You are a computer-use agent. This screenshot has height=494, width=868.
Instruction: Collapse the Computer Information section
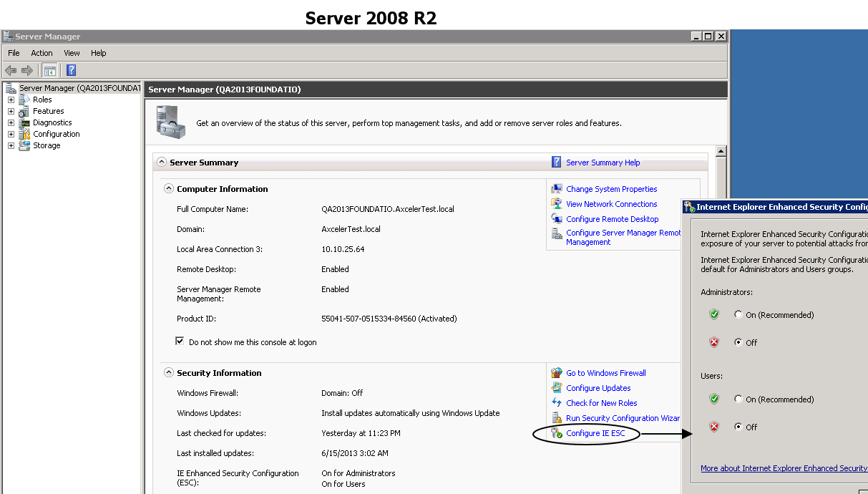click(x=169, y=188)
